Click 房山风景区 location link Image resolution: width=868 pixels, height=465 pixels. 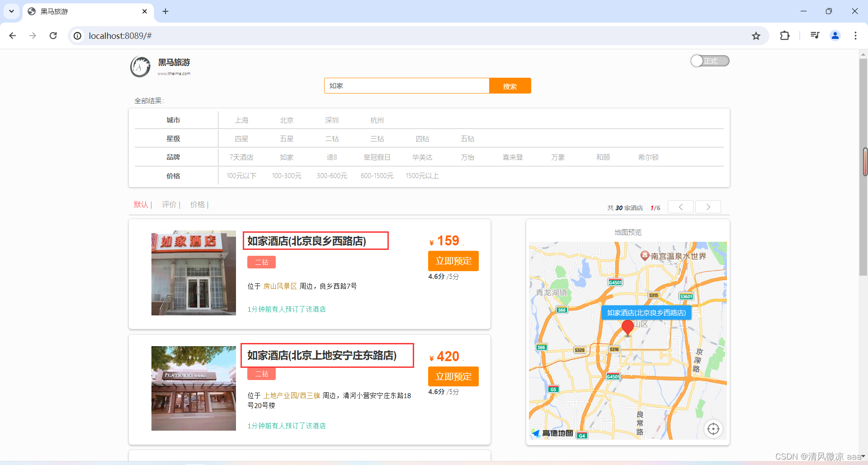(x=280, y=286)
